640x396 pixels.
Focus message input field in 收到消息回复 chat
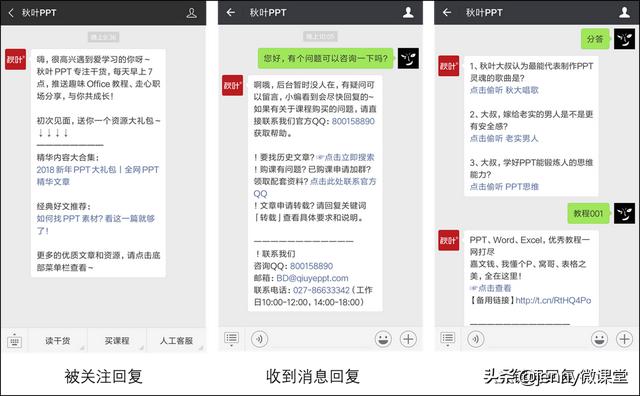321,339
